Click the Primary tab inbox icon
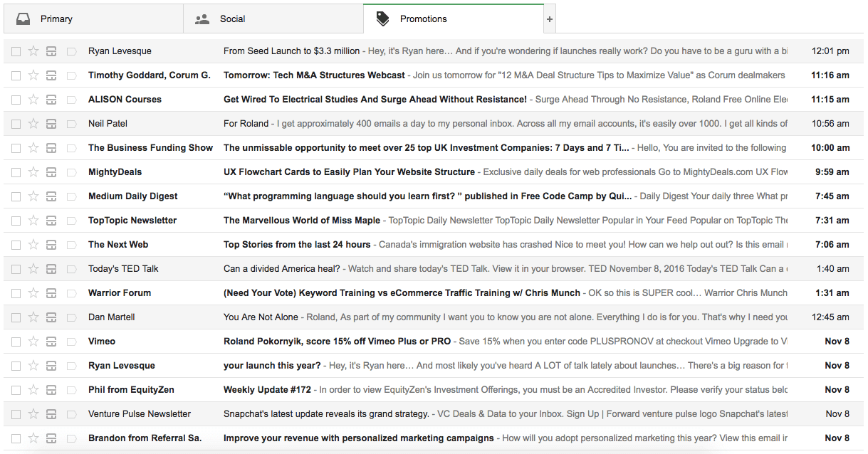 click(x=23, y=19)
